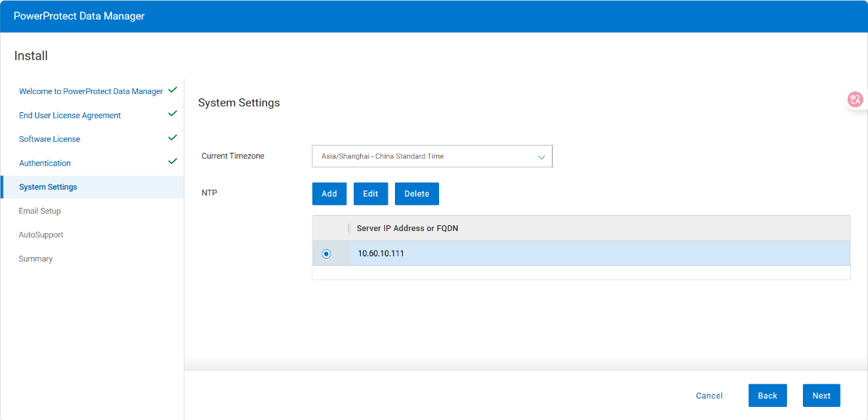Go to Welcome to PowerProtect Data Manager step
This screenshot has height=420, width=868.
coord(91,91)
